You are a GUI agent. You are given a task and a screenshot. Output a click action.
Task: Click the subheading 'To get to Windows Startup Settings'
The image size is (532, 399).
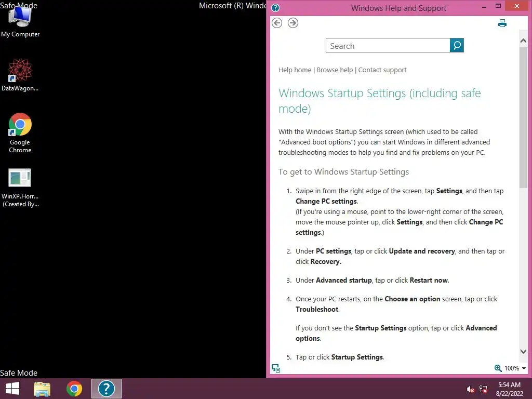(344, 171)
